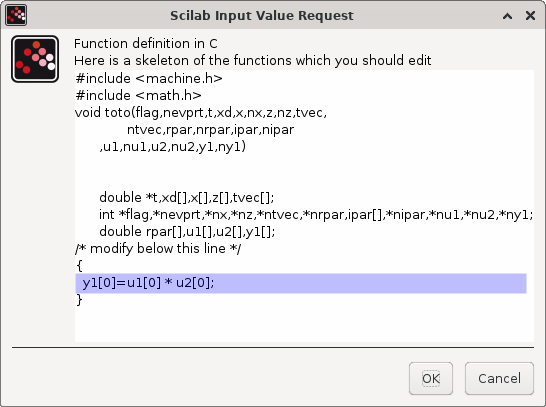Click the int *flag,*nevprt declaration line
This screenshot has height=407, width=546.
[x=316, y=214]
